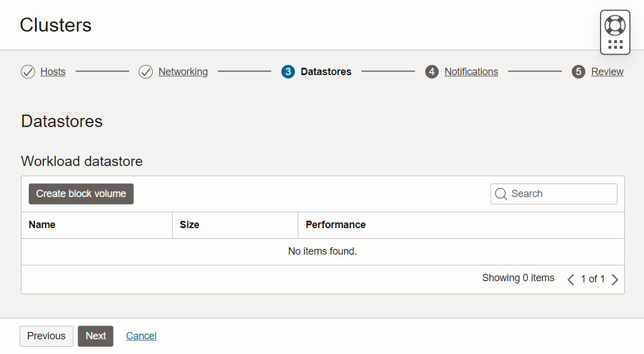This screenshot has width=644, height=354.
Task: Open the Hosts wizard step
Action: pyautogui.click(x=53, y=72)
